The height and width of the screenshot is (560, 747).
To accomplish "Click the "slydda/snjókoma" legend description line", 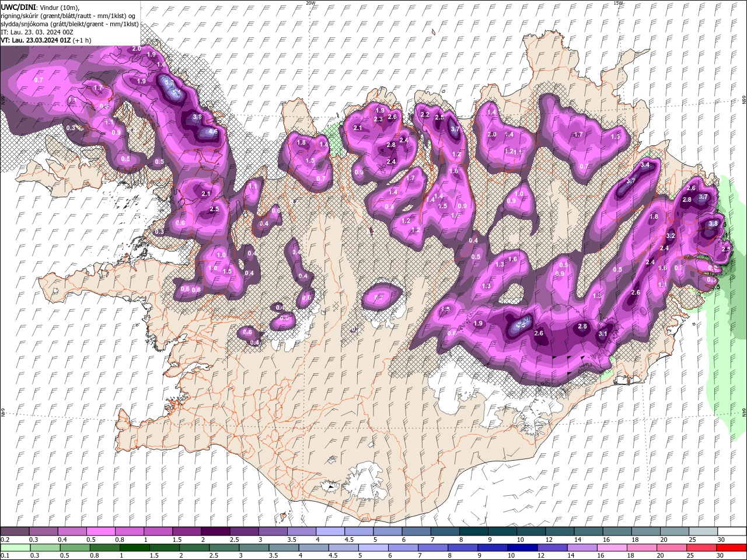I will tap(69, 24).
